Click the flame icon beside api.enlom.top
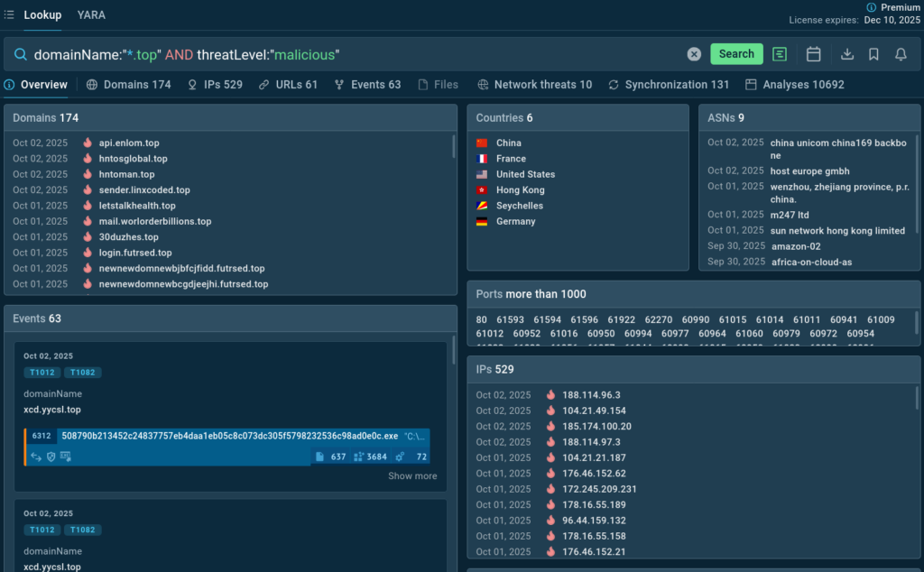924x572 pixels. click(88, 143)
